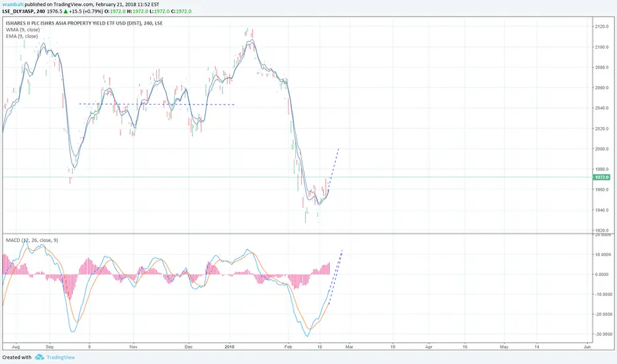617x364 pixels.
Task: Click the Jun label on time axis
Action: pyautogui.click(x=587, y=347)
